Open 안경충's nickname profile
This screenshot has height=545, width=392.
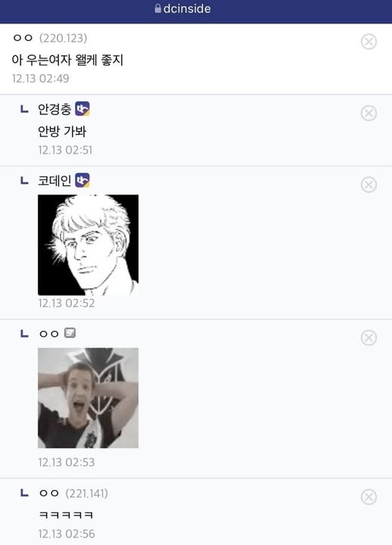54,109
